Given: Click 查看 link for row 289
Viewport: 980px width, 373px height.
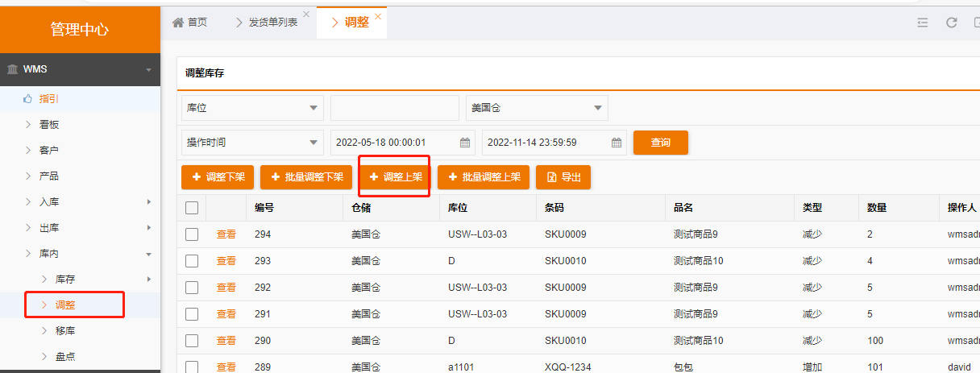Looking at the screenshot, I should click(226, 367).
